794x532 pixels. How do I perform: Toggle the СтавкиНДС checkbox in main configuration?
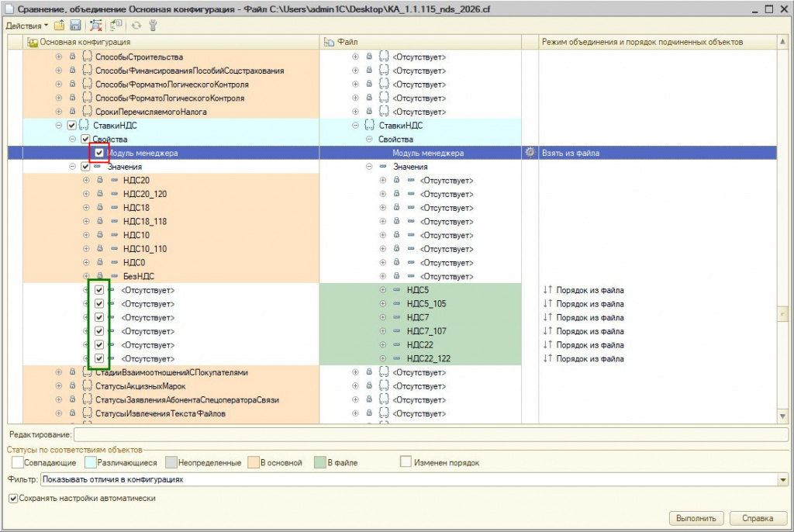[72, 126]
